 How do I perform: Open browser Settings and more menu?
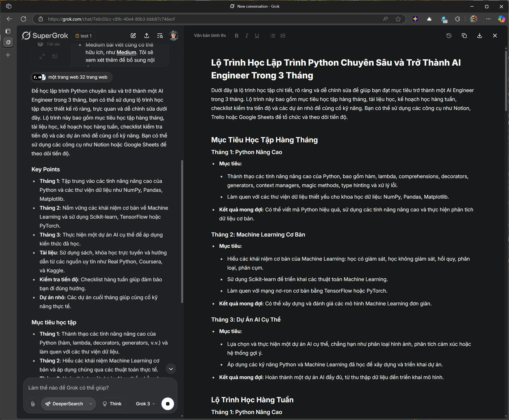pyautogui.click(x=488, y=19)
